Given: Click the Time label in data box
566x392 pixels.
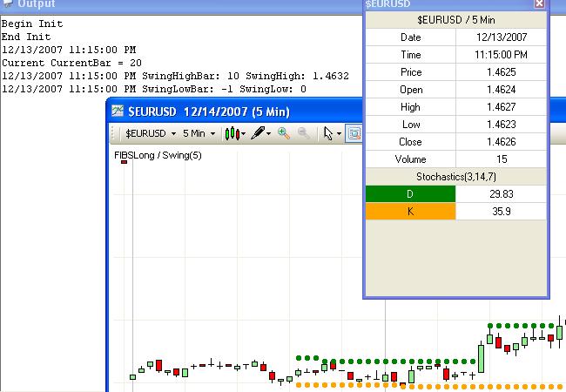Looking at the screenshot, I should pos(411,55).
